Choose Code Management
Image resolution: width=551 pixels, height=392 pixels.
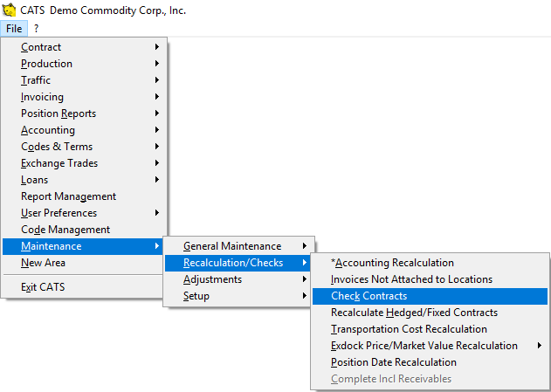coord(83,230)
